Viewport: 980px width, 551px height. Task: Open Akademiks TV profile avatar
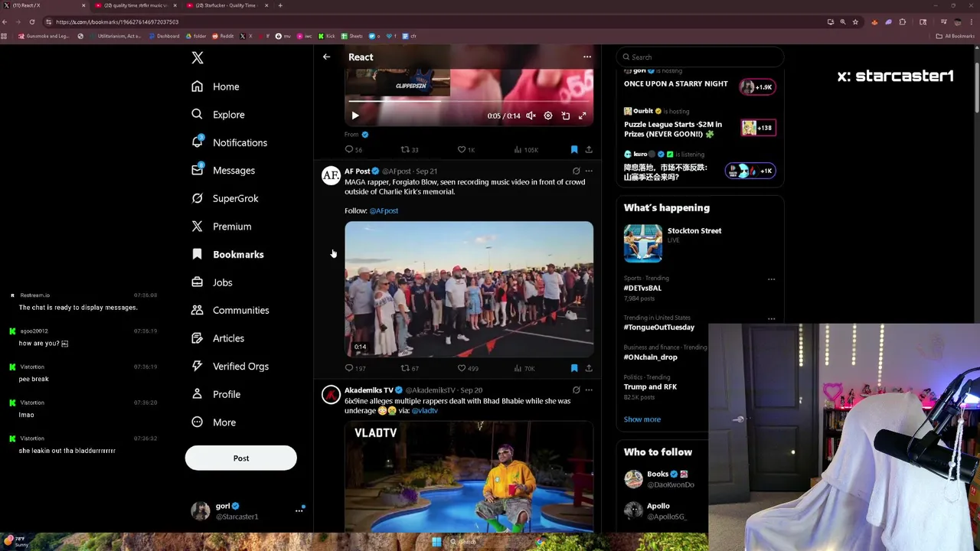click(331, 395)
